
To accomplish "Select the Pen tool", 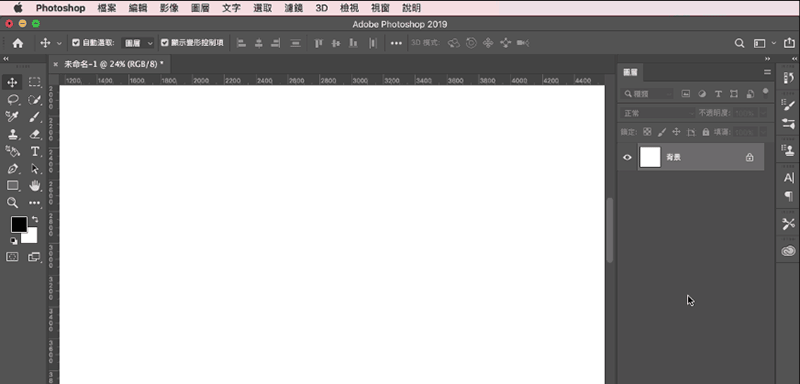I will click(x=12, y=169).
